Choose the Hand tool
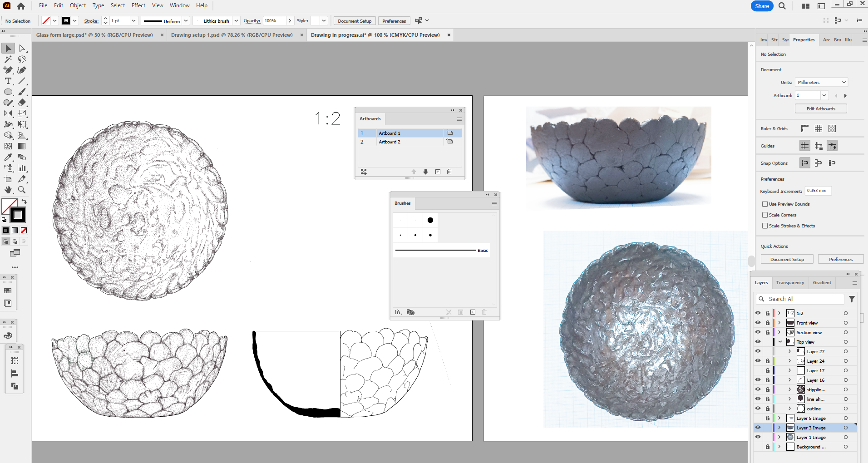Image resolution: width=868 pixels, height=463 pixels. (x=8, y=190)
